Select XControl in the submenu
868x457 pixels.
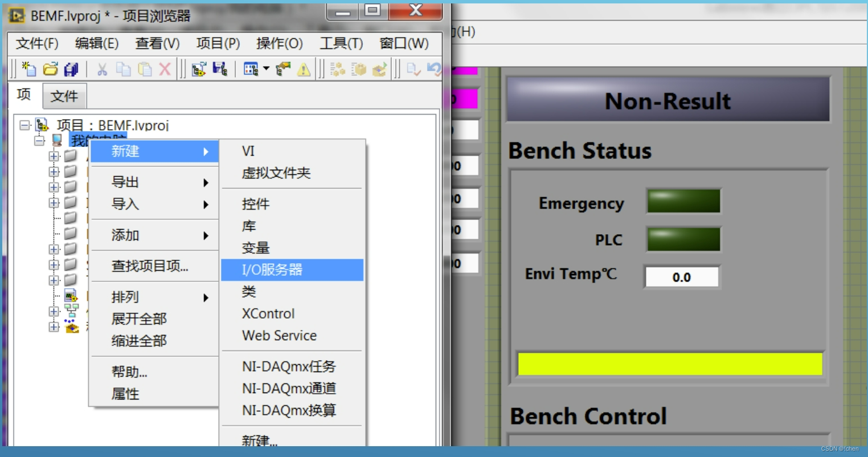click(292, 313)
